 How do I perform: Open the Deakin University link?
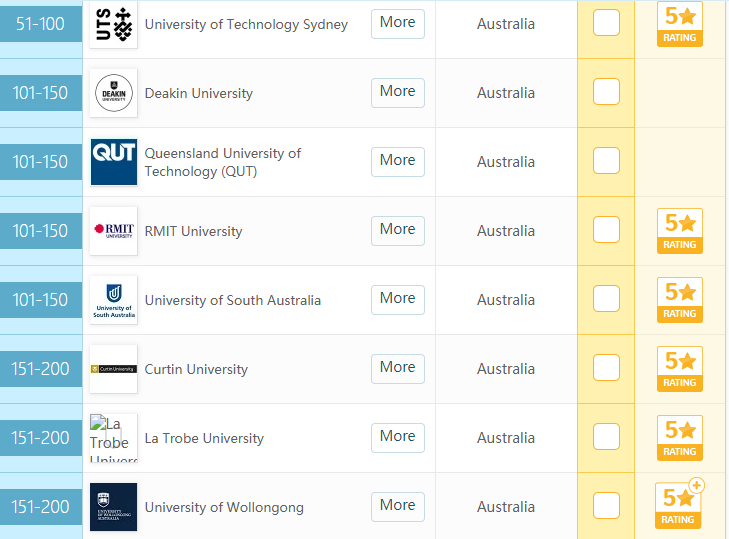pyautogui.click(x=198, y=93)
